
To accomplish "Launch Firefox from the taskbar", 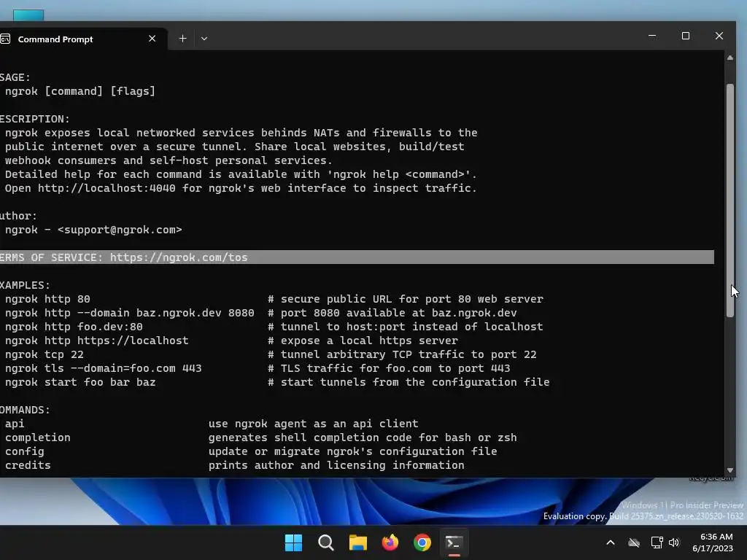I will (x=390, y=542).
